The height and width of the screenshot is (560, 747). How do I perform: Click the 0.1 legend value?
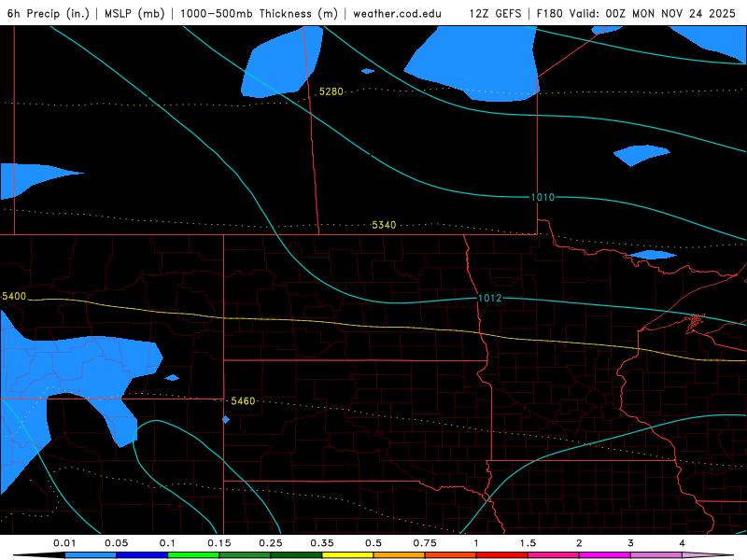(168, 543)
